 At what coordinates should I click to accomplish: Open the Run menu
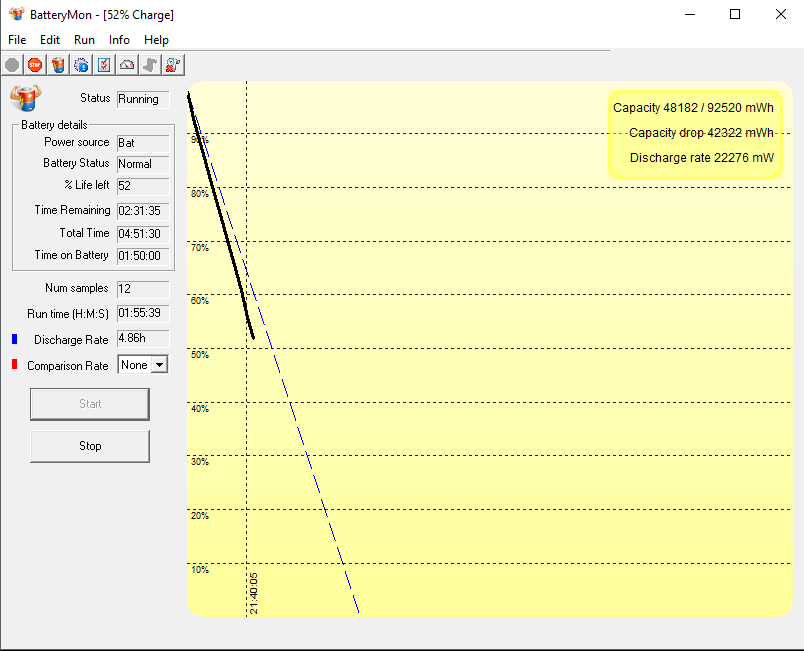click(x=84, y=40)
